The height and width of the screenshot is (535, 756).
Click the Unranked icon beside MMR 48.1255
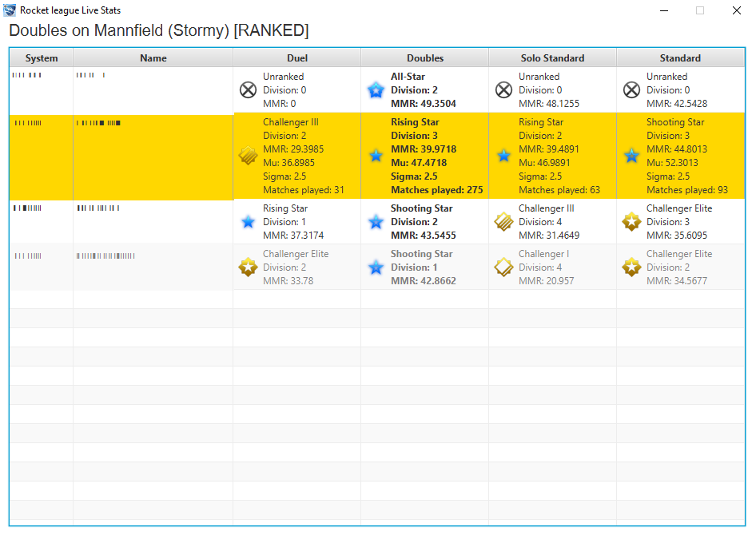tap(503, 90)
